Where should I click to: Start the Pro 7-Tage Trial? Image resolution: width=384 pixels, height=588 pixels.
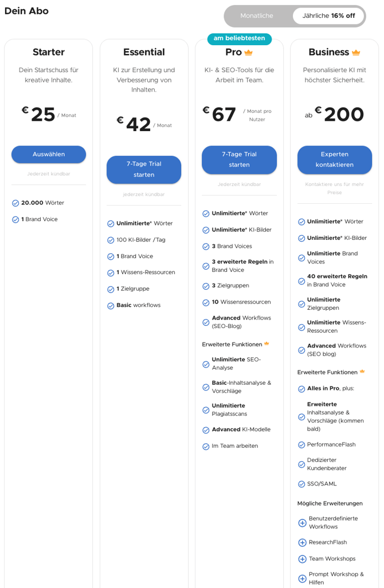[239, 159]
